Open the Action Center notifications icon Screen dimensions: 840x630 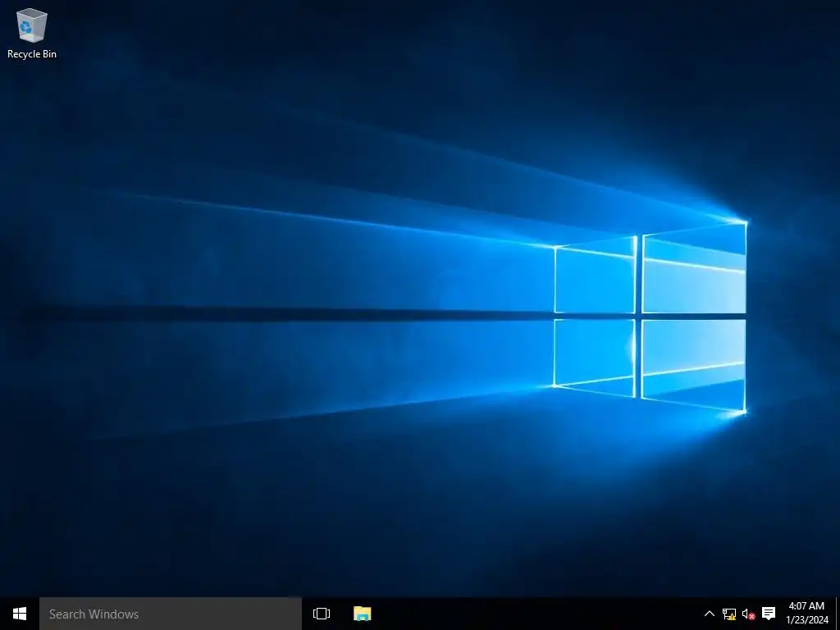coord(768,614)
